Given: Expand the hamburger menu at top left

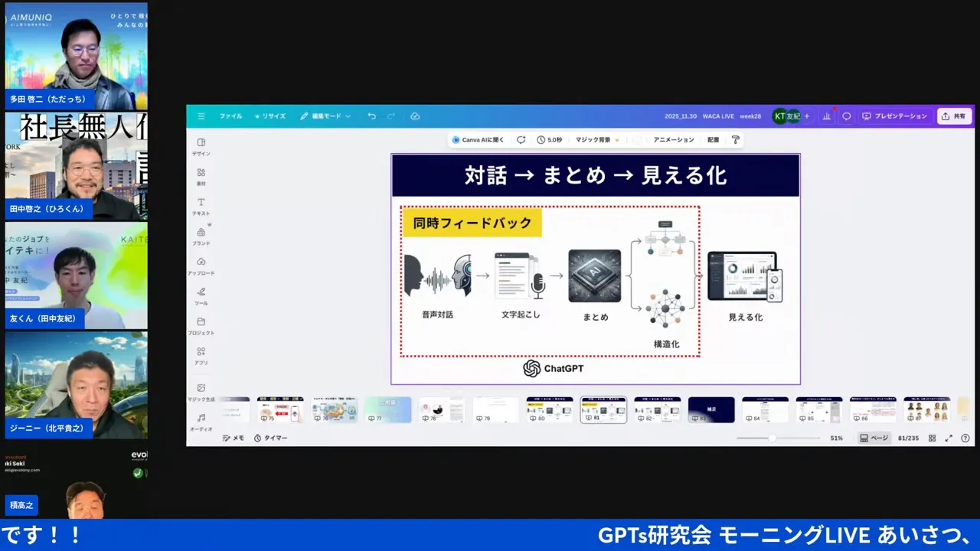Looking at the screenshot, I should [x=201, y=116].
